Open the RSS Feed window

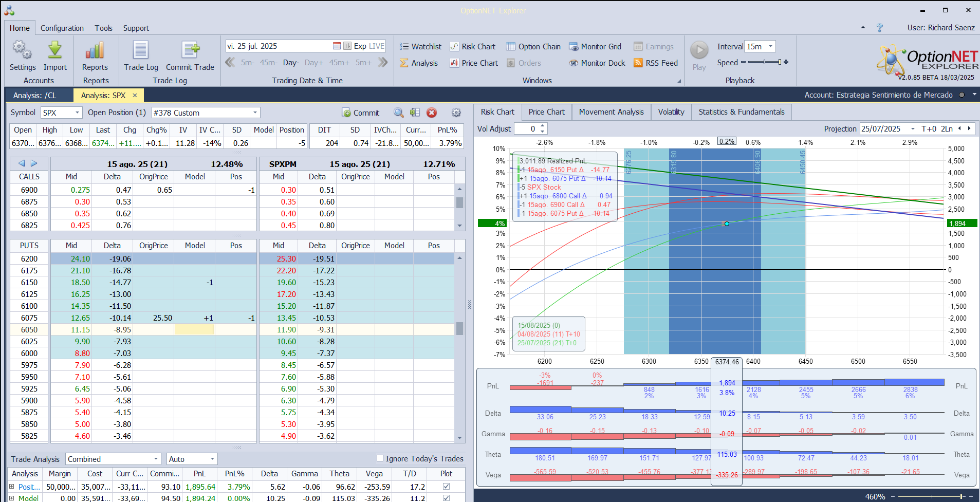click(x=656, y=63)
